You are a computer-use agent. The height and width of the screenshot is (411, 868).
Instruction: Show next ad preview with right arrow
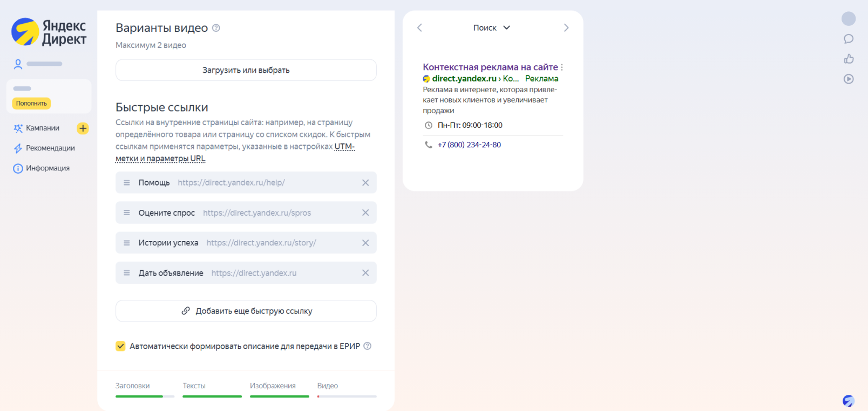566,28
